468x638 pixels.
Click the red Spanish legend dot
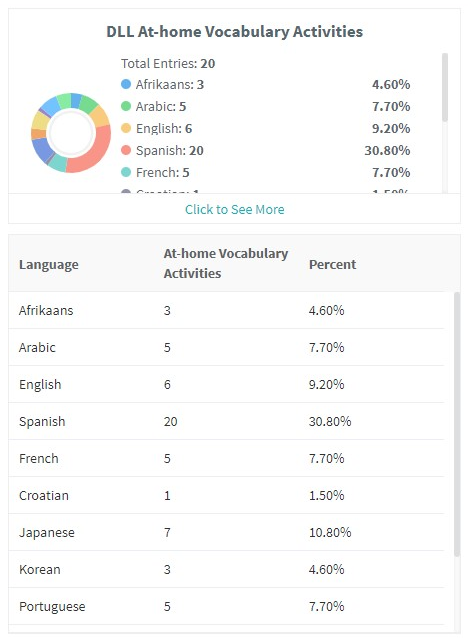coord(126,150)
